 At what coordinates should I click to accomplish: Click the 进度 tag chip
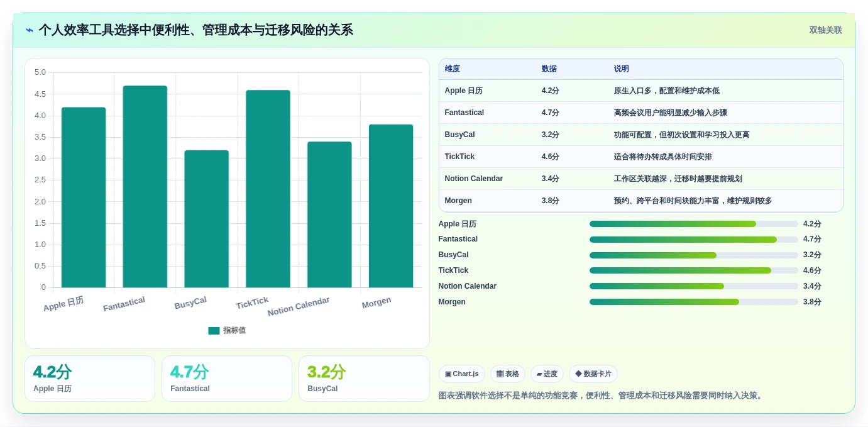tap(547, 374)
